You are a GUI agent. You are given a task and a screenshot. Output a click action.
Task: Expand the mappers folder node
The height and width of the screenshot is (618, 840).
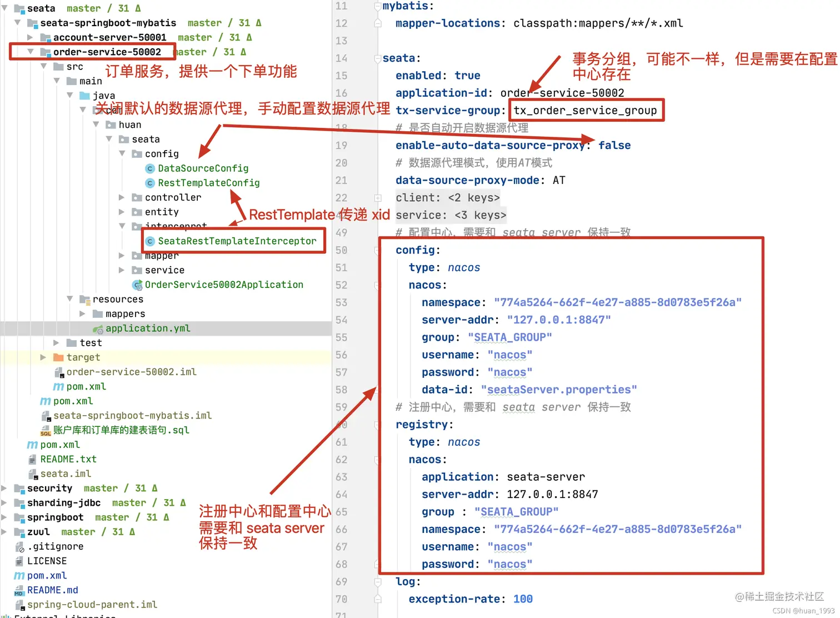pyautogui.click(x=83, y=314)
